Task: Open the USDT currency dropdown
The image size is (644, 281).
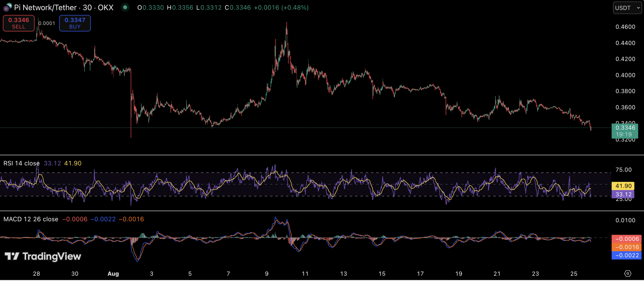Action: pos(627,8)
